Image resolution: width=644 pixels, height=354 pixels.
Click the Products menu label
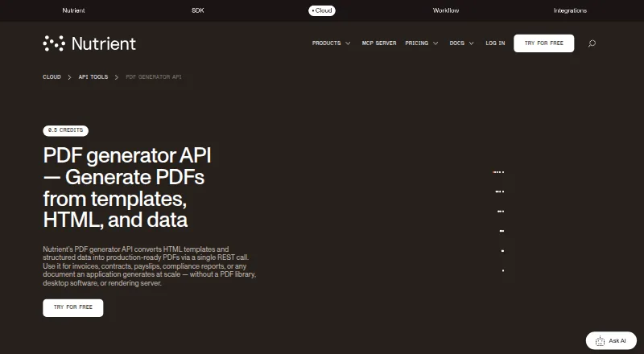click(x=327, y=43)
